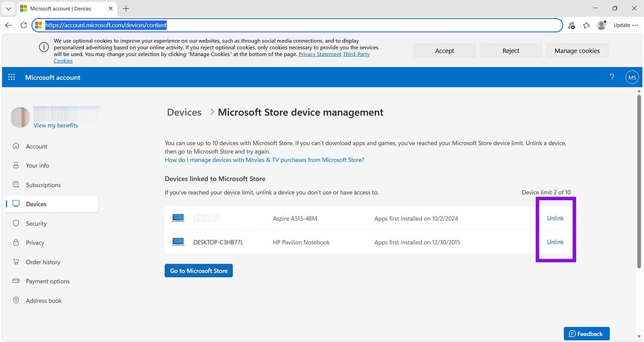
Task: Click the Device limit 2 of 10 text
Action: click(x=546, y=193)
